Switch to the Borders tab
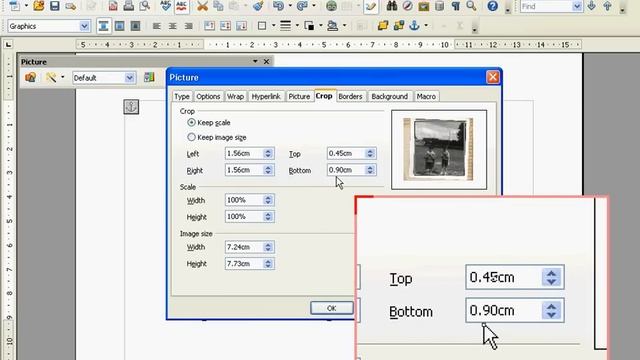The width and height of the screenshot is (640, 360). 350,96
